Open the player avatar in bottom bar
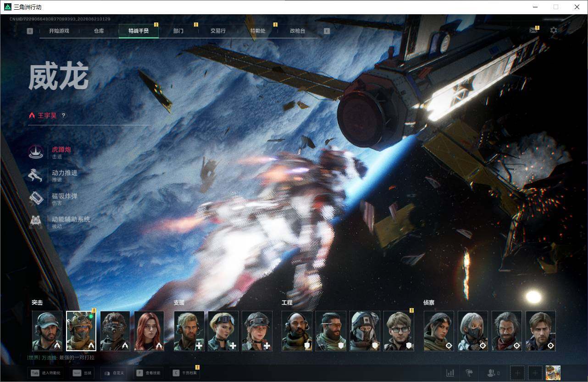 click(553, 373)
